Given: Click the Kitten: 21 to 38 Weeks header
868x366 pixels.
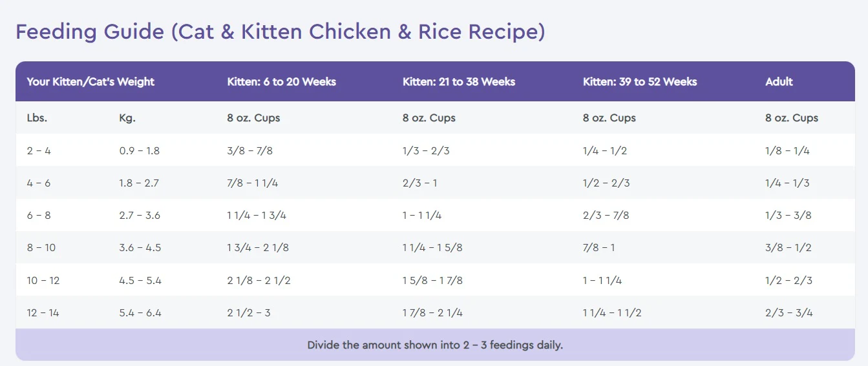Looking at the screenshot, I should point(459,81).
